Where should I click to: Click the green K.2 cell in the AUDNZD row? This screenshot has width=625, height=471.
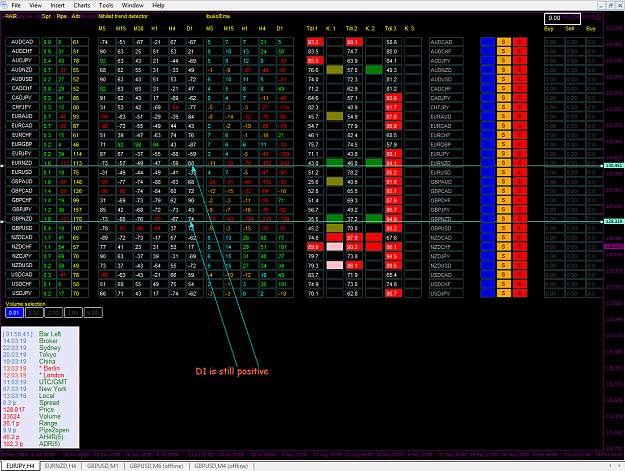[374, 70]
